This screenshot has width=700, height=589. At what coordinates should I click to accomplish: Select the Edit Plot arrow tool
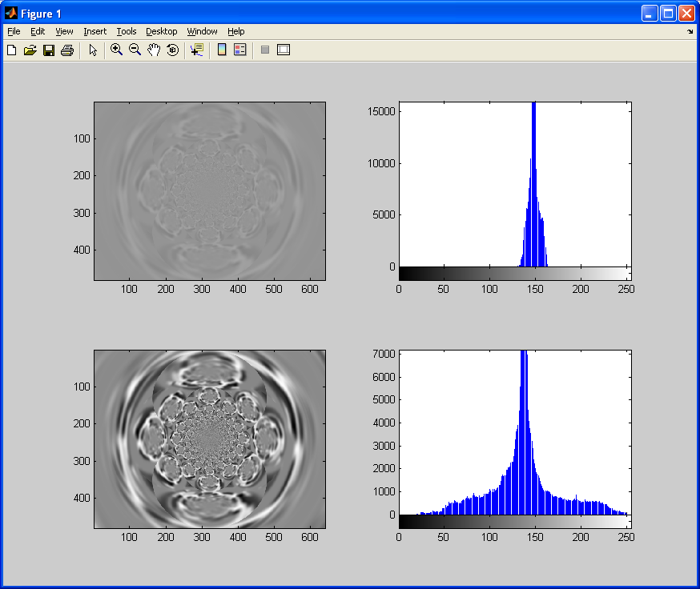pos(93,50)
